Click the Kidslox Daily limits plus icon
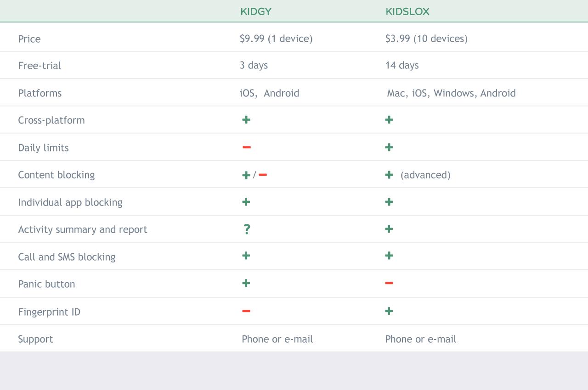The image size is (588, 390). 389,147
